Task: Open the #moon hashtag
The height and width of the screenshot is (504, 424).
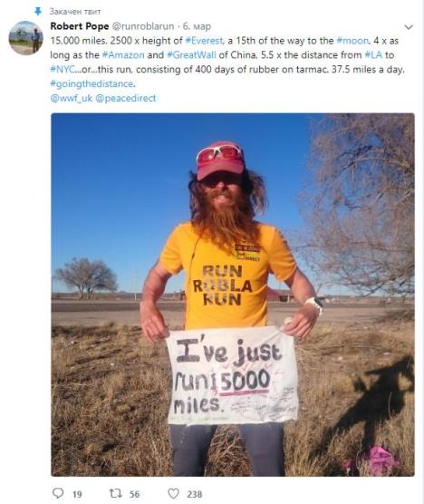Action: [x=352, y=41]
